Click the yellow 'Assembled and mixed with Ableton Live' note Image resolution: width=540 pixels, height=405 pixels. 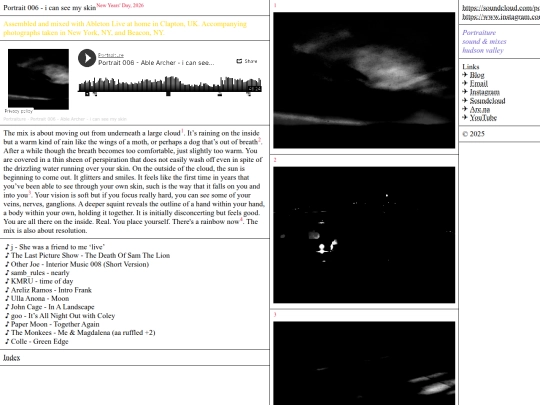coord(125,28)
